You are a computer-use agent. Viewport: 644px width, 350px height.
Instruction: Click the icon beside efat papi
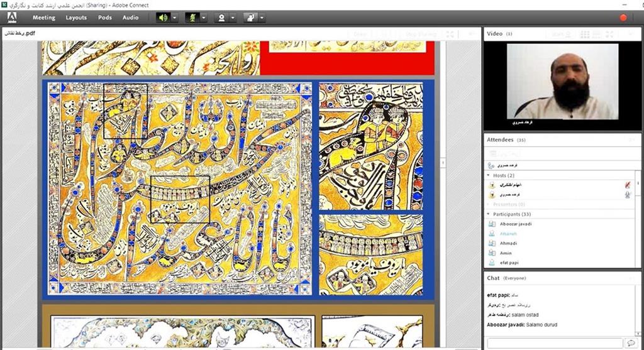click(492, 263)
